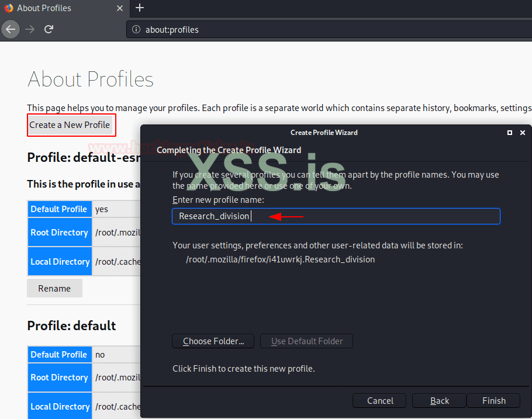Click 'Enter new profile name:' label
Image resolution: width=532 pixels, height=419 pixels.
point(218,200)
